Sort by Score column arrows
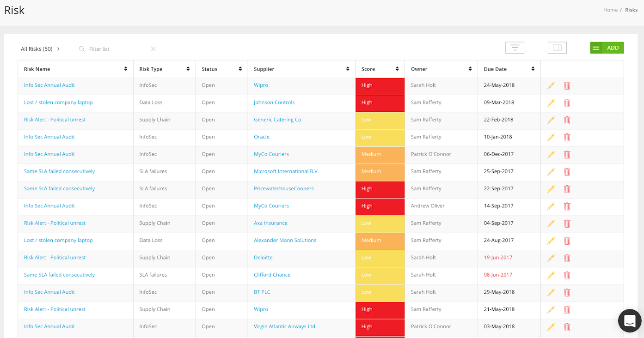644x338 pixels. point(397,69)
